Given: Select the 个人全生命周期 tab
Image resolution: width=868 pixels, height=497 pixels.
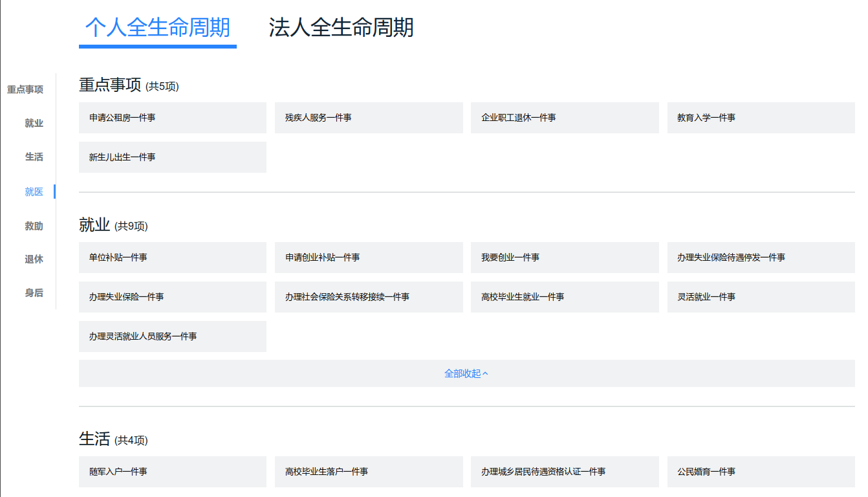Looking at the screenshot, I should (157, 28).
